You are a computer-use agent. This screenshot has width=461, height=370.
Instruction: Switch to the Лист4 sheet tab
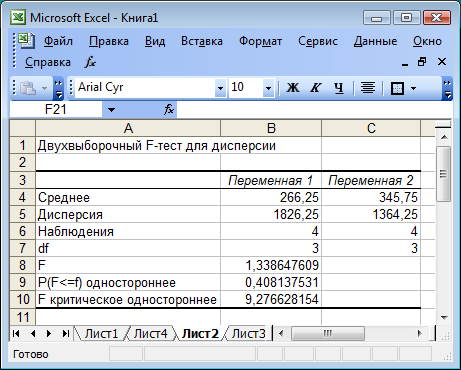pos(151,333)
